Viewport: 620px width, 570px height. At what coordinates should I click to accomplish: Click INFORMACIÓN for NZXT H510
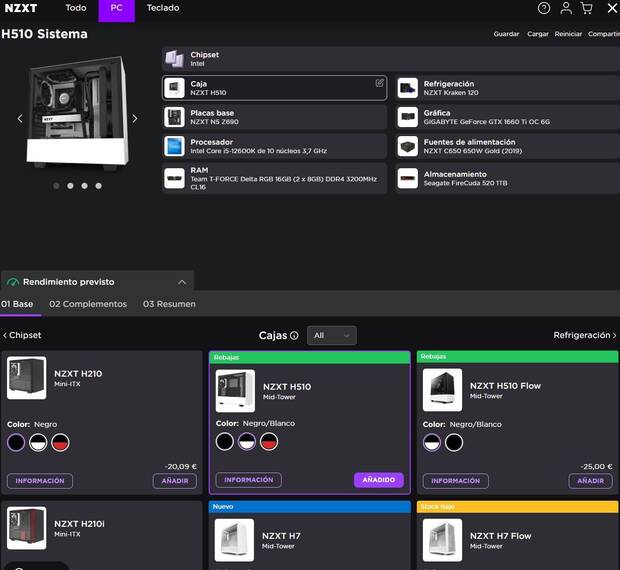tap(249, 480)
